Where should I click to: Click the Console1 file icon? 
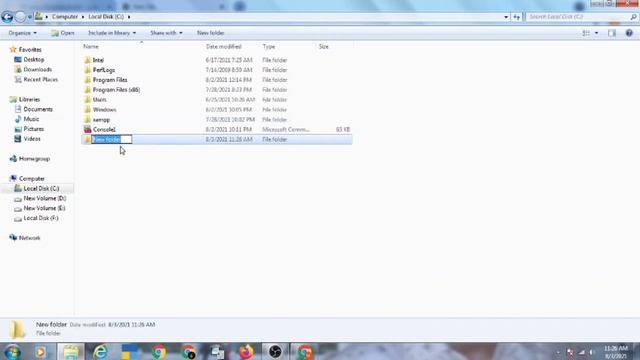coord(87,129)
